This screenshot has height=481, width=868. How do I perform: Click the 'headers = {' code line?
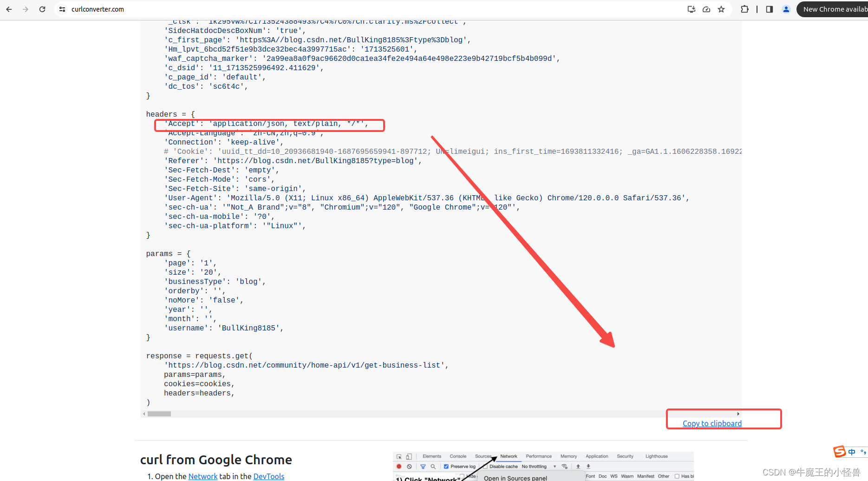point(170,114)
